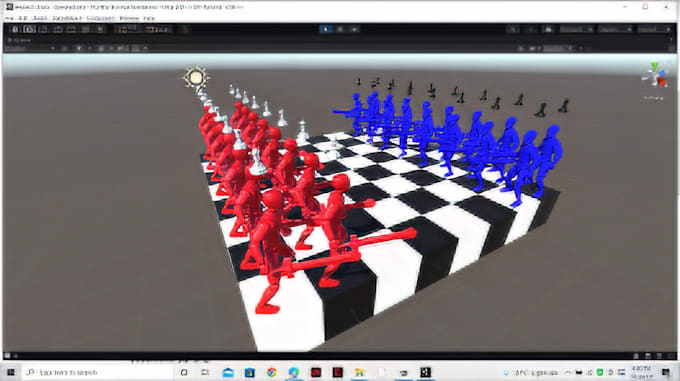Screen dimensions: 680x381
Task: Select the Hand tool in toolbar
Action: click(x=15, y=29)
